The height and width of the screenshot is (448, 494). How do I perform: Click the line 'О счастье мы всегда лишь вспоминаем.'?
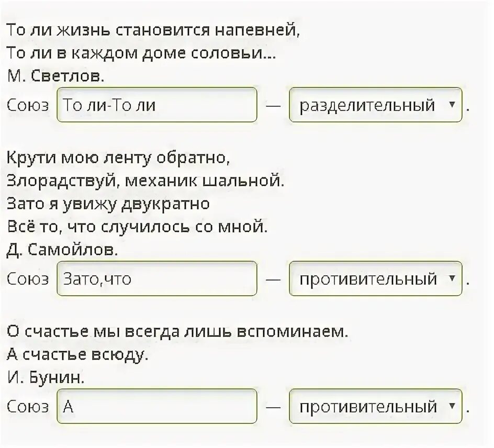[x=177, y=331]
